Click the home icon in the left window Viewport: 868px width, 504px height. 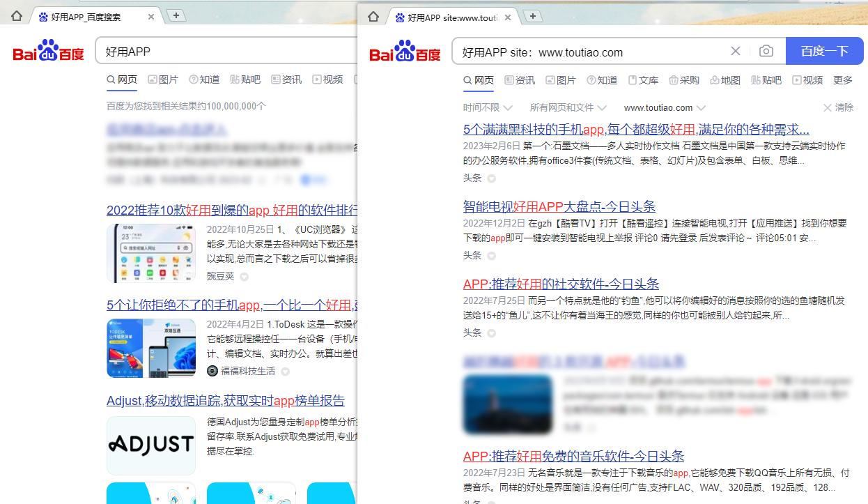pos(15,15)
